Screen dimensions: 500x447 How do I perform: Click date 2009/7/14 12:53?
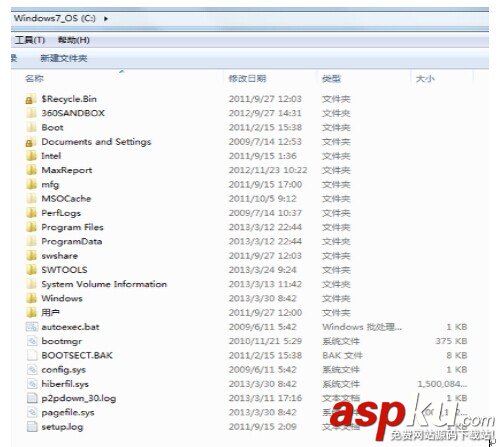click(265, 142)
